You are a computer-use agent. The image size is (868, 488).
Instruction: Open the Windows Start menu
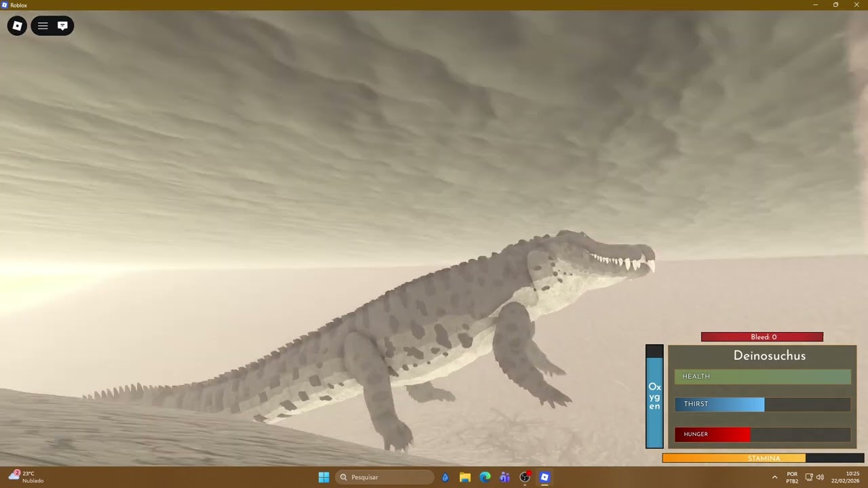[x=324, y=477]
